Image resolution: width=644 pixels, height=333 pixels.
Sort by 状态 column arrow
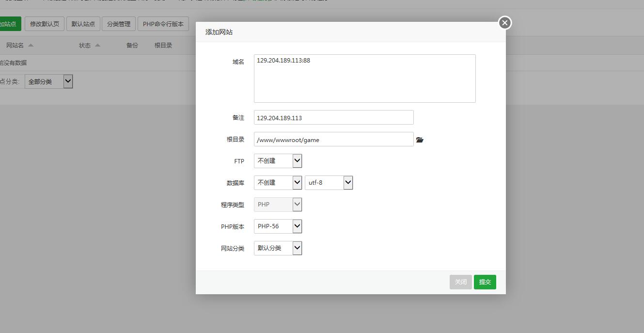coord(97,46)
